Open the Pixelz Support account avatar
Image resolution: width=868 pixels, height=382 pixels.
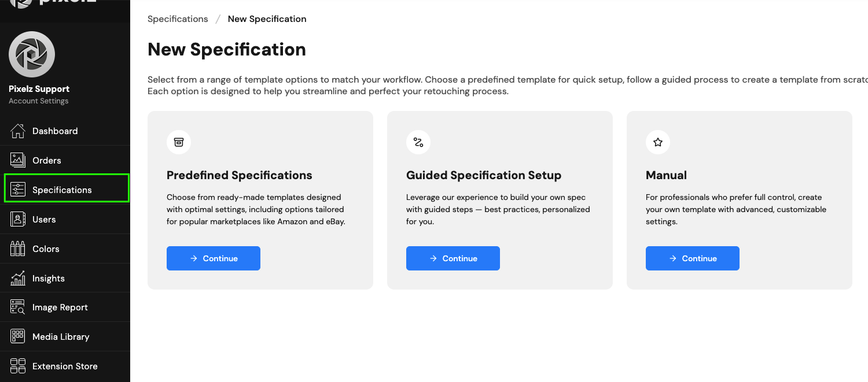[32, 54]
